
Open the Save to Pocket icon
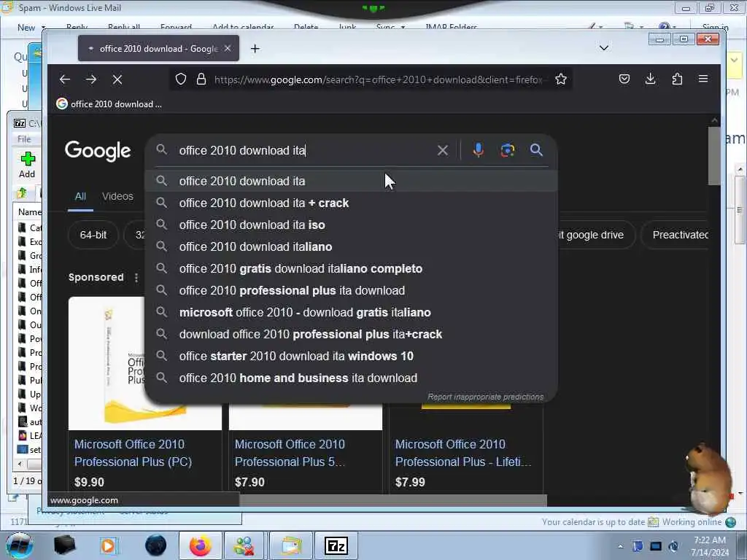point(624,79)
